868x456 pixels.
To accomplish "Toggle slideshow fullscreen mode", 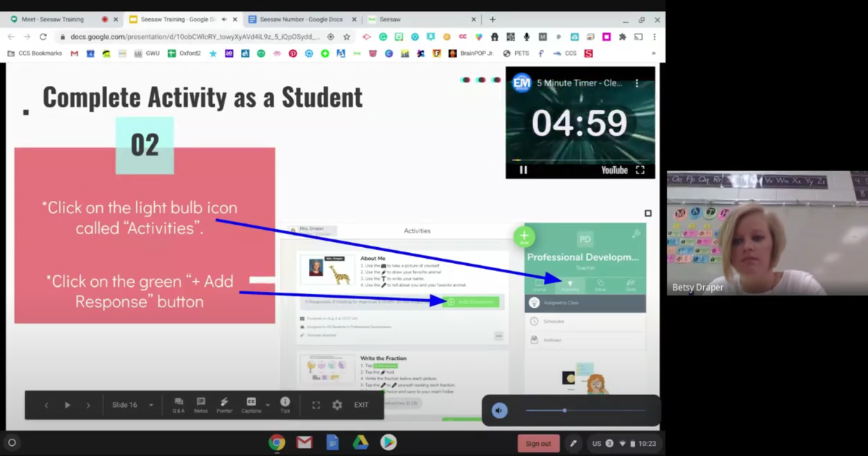I will click(x=316, y=405).
